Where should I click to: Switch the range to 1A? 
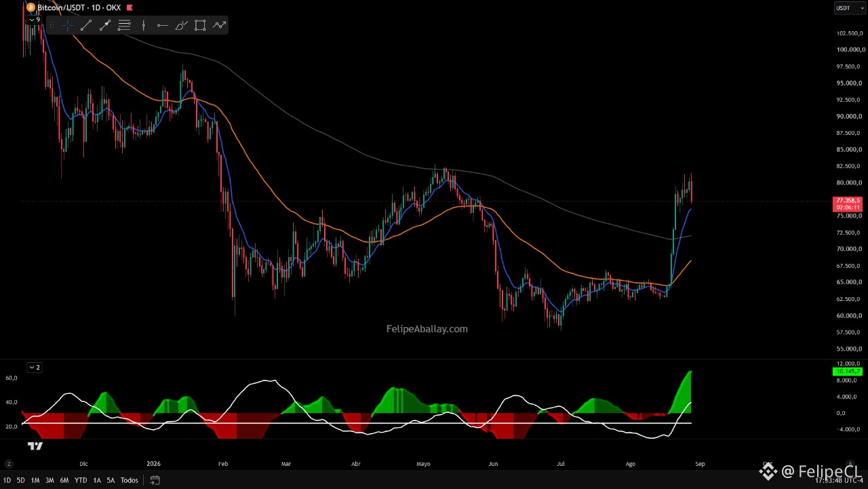coord(97,480)
